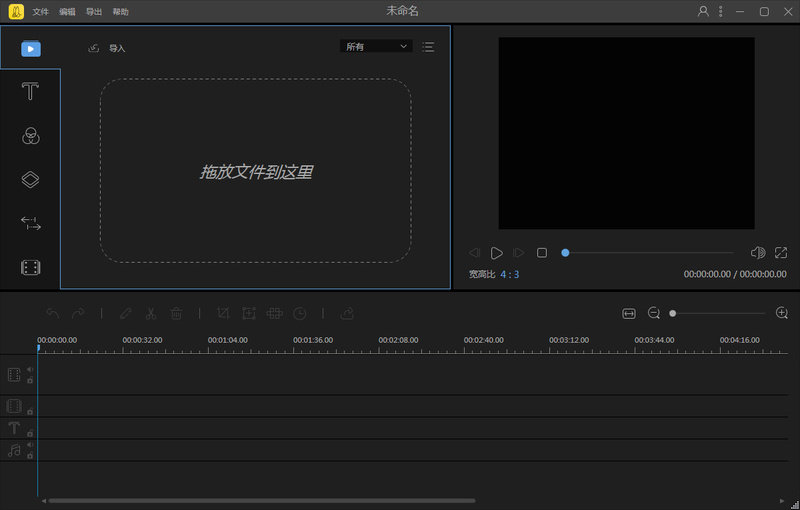Click the main video track icon
Image resolution: width=800 pixels, height=510 pixels.
14,375
